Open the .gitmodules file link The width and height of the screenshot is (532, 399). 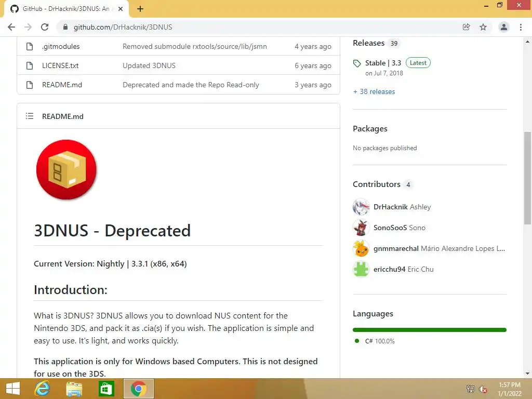(61, 46)
